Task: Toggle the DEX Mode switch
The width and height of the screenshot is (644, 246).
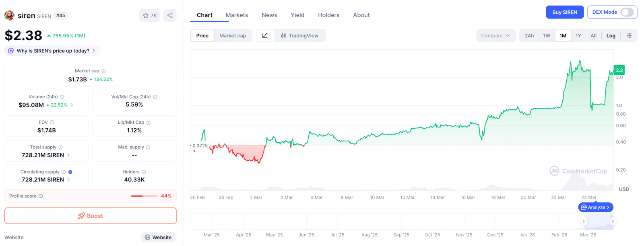Action: point(627,12)
